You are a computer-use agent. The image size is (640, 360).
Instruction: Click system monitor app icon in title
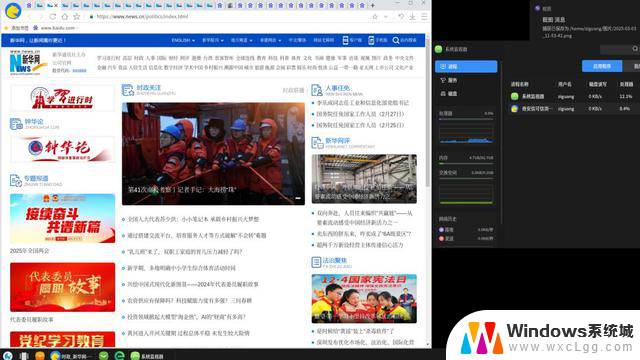[438, 49]
